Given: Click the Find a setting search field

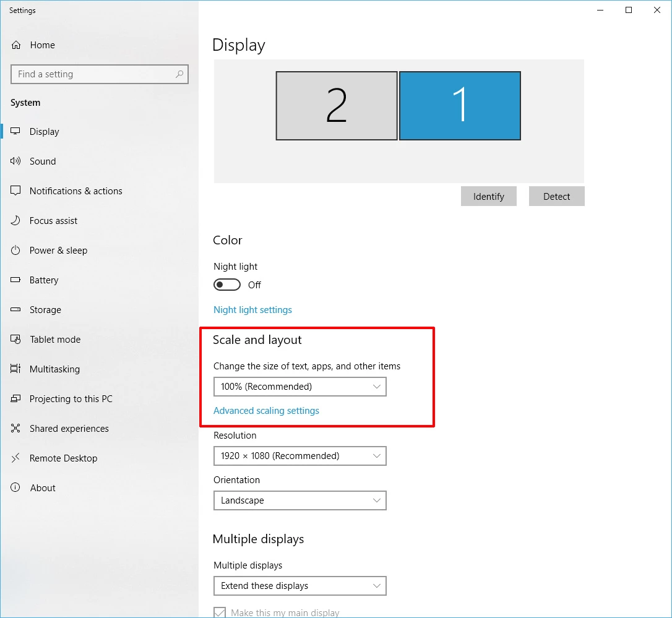Looking at the screenshot, I should [x=100, y=74].
